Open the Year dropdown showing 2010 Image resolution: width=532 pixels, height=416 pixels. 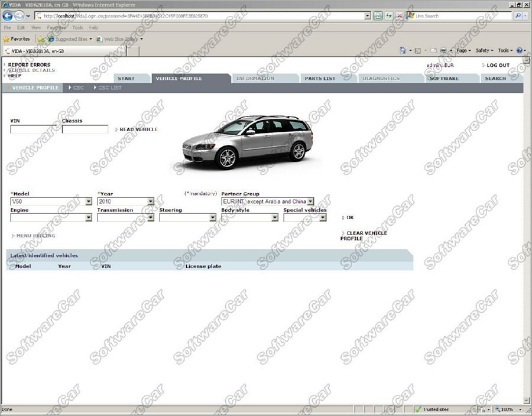pyautogui.click(x=151, y=201)
